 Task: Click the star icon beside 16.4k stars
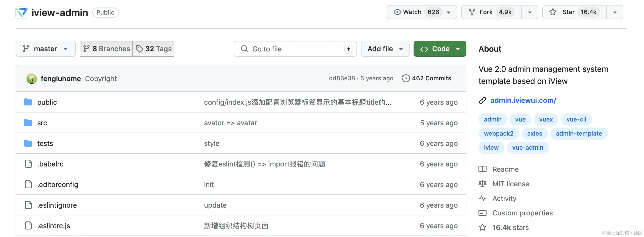click(x=482, y=227)
